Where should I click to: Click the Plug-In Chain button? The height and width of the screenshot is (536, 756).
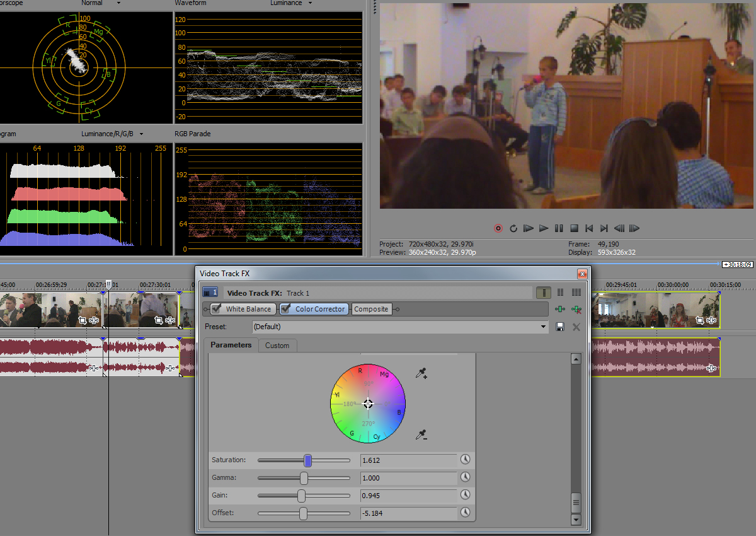(x=559, y=309)
